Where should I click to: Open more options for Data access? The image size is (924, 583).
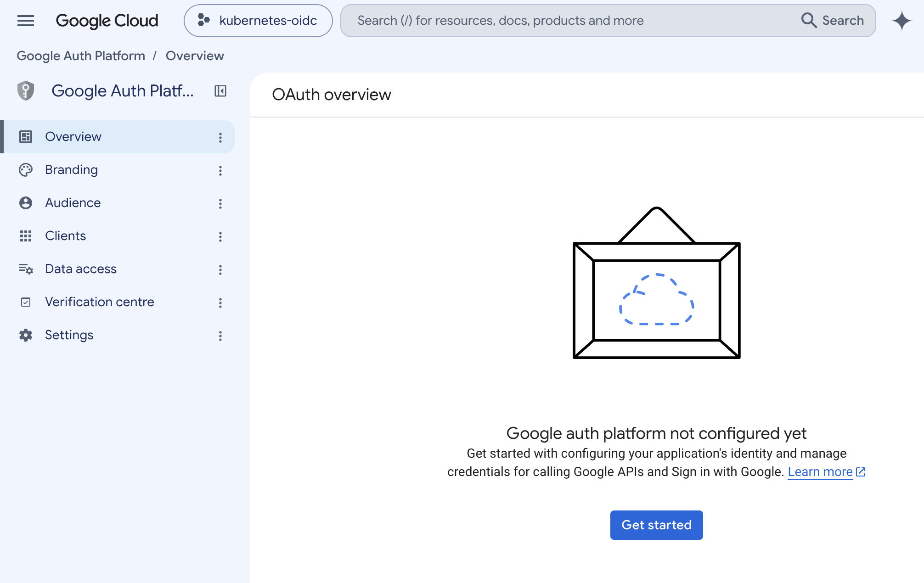tap(220, 269)
